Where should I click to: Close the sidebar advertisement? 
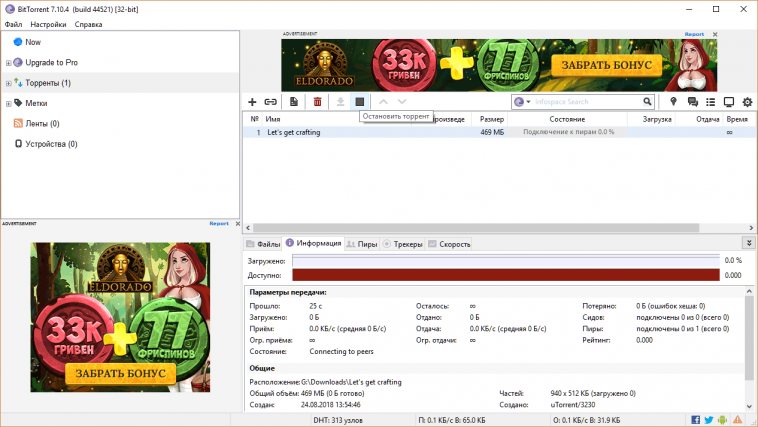point(237,223)
